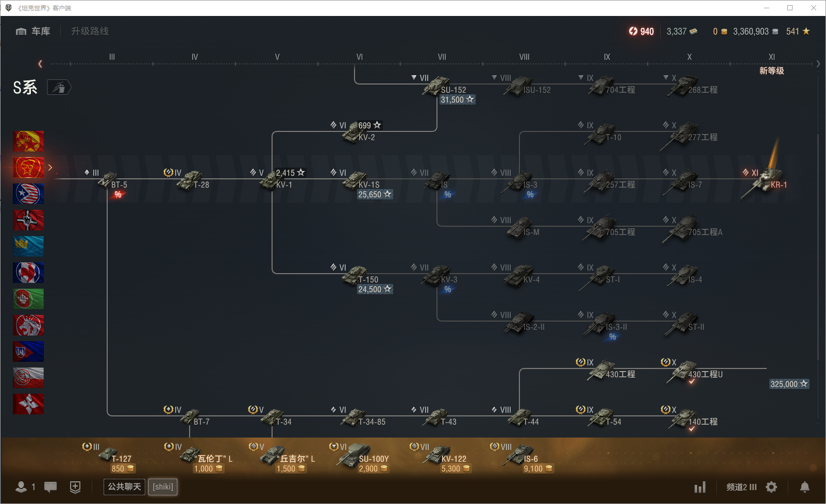Open the notifications bell icon
The width and height of the screenshot is (826, 504).
804,487
